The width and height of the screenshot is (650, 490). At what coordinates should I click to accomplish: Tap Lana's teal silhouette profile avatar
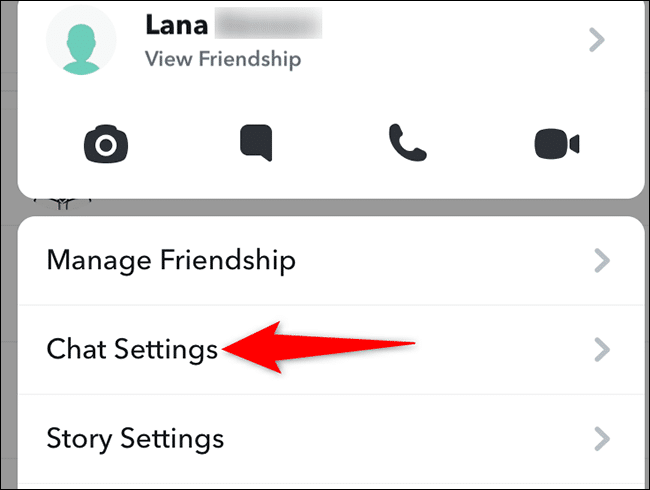[81, 40]
